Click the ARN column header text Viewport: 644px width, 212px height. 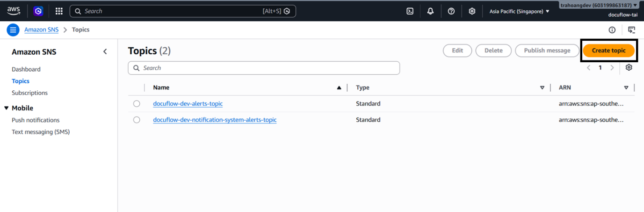pyautogui.click(x=565, y=88)
